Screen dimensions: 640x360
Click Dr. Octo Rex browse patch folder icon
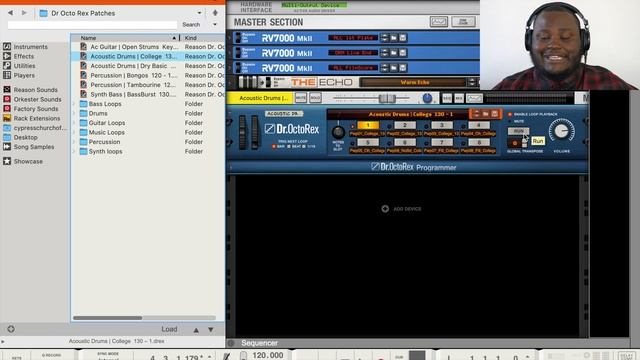[485, 114]
